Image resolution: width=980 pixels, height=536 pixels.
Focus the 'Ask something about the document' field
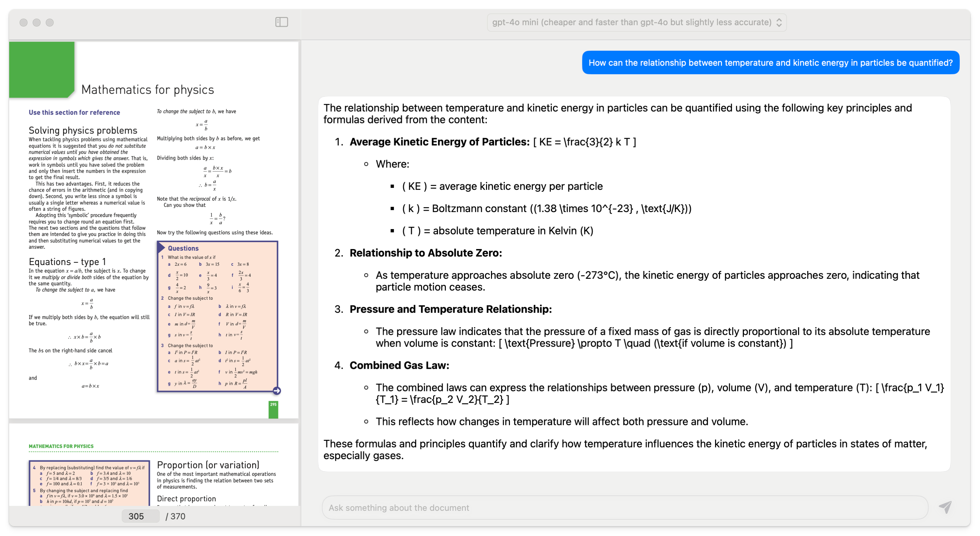point(624,508)
